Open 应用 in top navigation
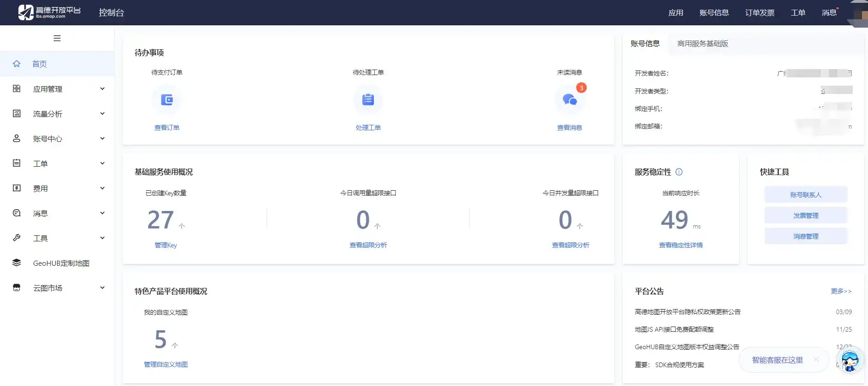The width and height of the screenshot is (868, 386). (676, 13)
